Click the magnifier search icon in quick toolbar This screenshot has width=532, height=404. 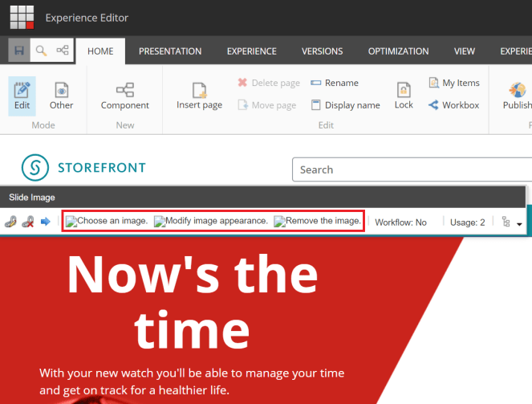pyautogui.click(x=41, y=51)
